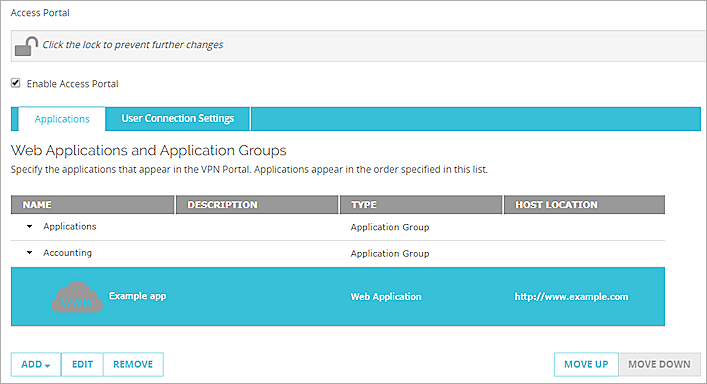The height and width of the screenshot is (384, 707).
Task: Click the TYPE column header
Action: [x=421, y=205]
